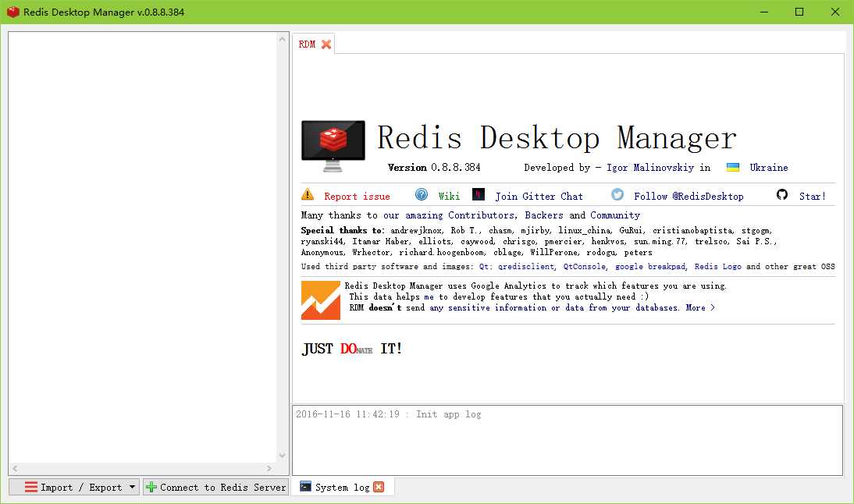Click the warning triangle icon beside Report issue
Image resolution: width=854 pixels, height=504 pixels.
pyautogui.click(x=308, y=194)
